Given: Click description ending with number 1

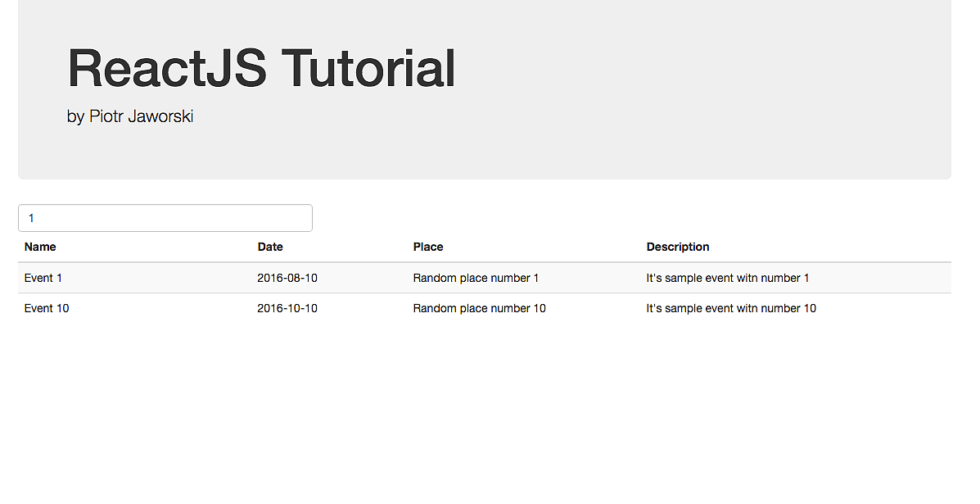Looking at the screenshot, I should (728, 279).
